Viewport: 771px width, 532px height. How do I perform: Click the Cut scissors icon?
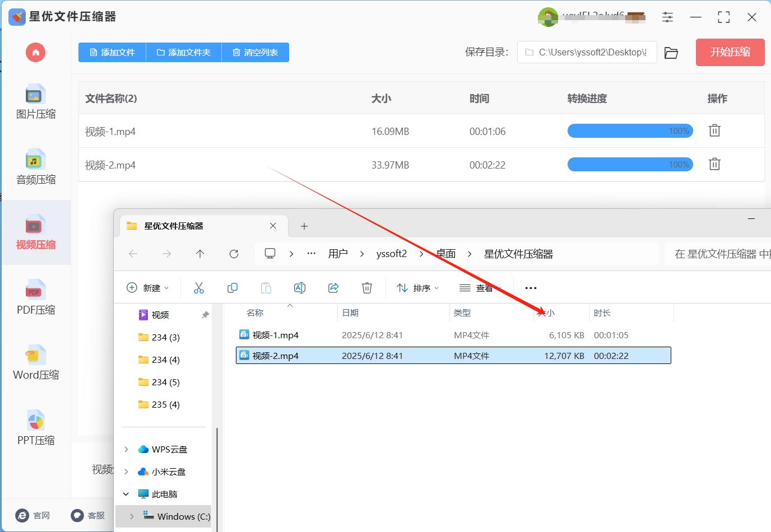click(x=199, y=288)
